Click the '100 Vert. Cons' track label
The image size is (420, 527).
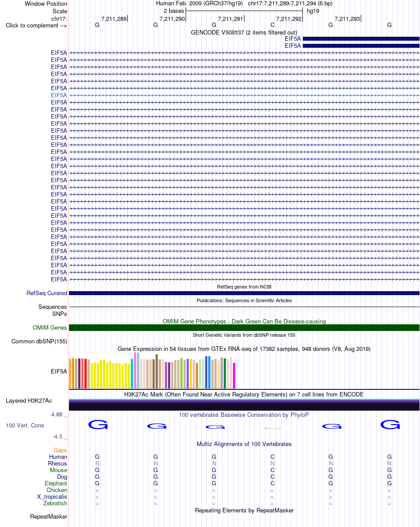coord(25,426)
